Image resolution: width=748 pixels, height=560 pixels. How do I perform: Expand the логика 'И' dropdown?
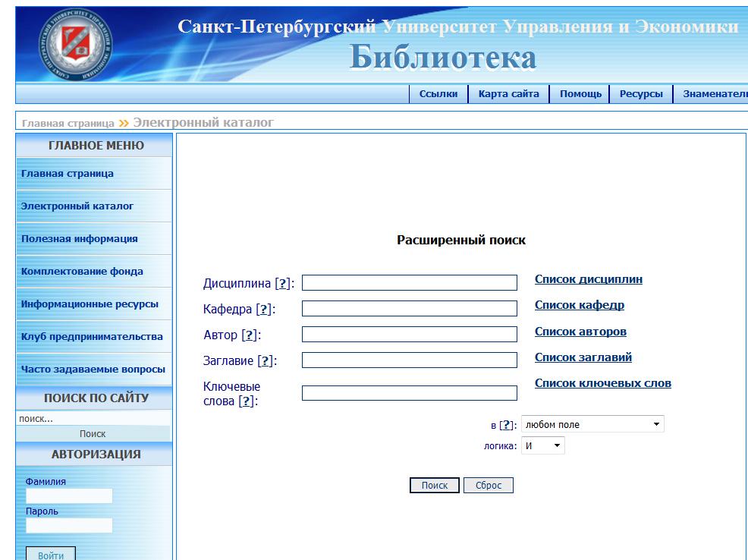[543, 445]
